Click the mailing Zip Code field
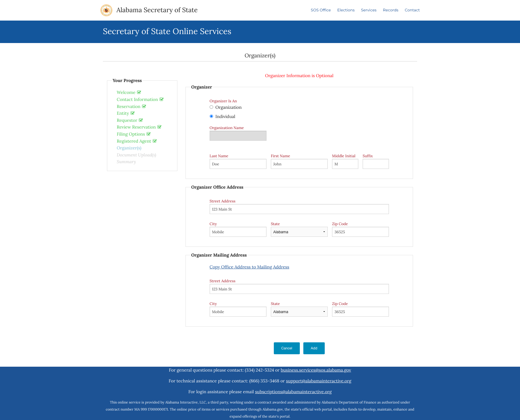This screenshot has height=420, width=520. pyautogui.click(x=360, y=312)
